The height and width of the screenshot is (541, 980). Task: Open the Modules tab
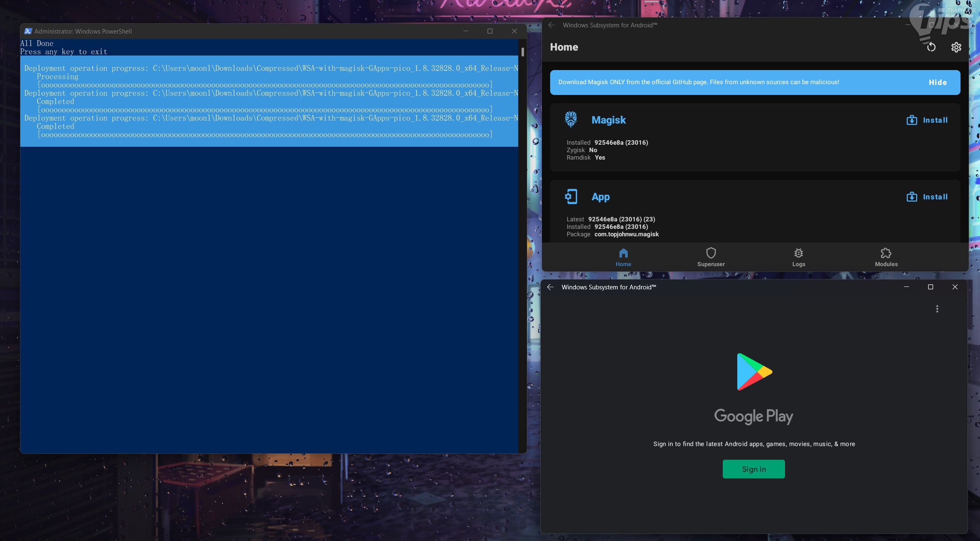point(886,257)
